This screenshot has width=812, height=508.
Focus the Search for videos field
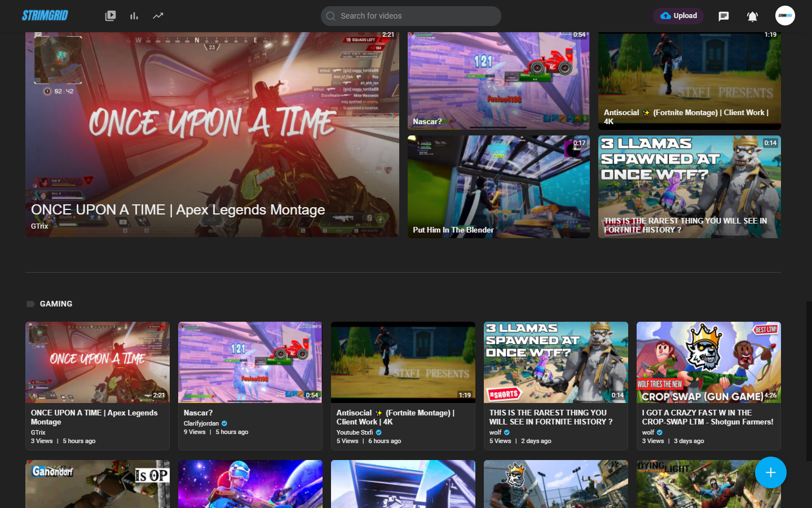[411, 16]
